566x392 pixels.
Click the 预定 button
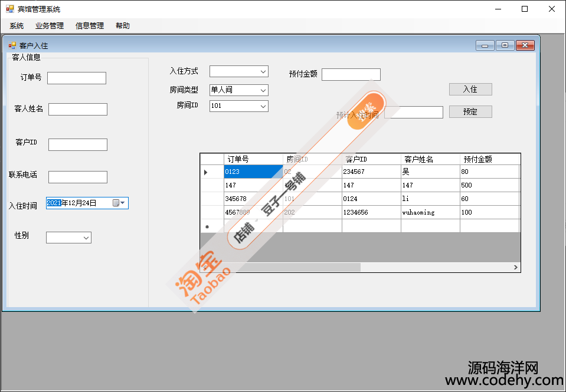tap(470, 112)
